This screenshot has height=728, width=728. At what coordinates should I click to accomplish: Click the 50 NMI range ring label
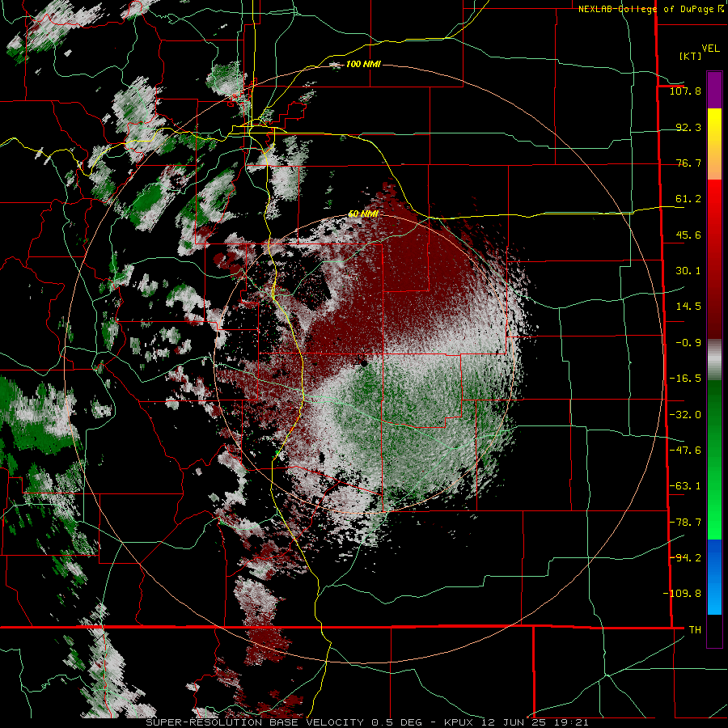(363, 214)
